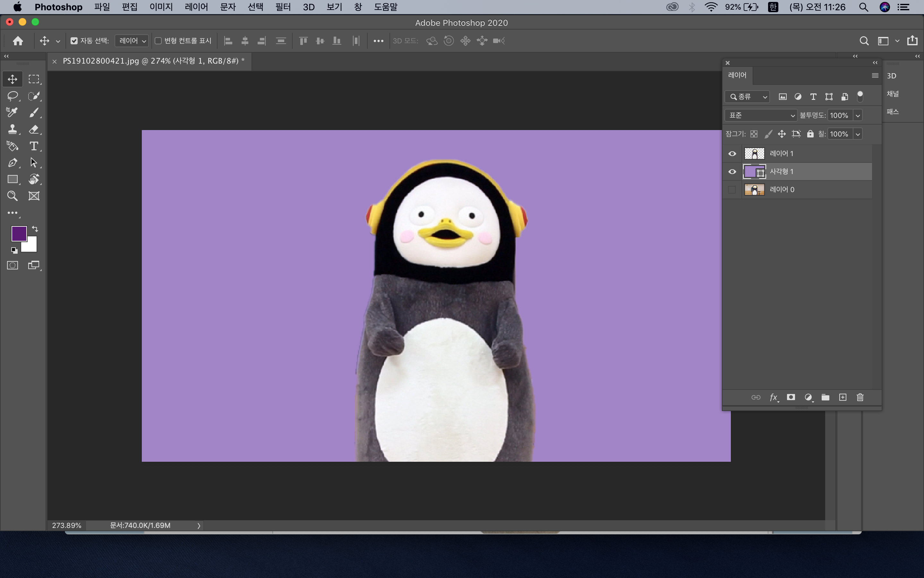Select the Rectangle shape tool

pyautogui.click(x=12, y=179)
